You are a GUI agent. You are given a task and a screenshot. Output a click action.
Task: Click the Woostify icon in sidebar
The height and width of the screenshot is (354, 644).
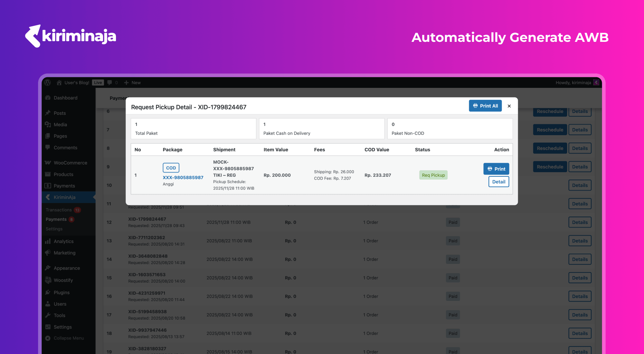click(x=48, y=280)
